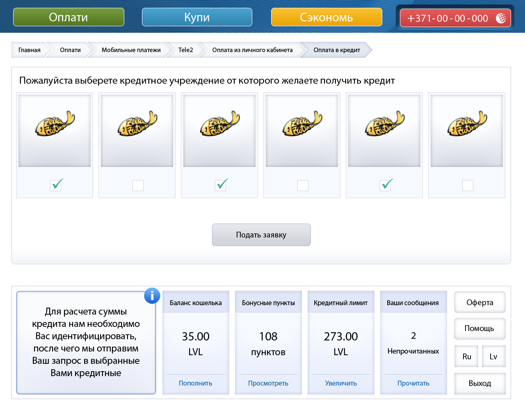
Task: Click the Ваши сообщения header
Action: [413, 303]
